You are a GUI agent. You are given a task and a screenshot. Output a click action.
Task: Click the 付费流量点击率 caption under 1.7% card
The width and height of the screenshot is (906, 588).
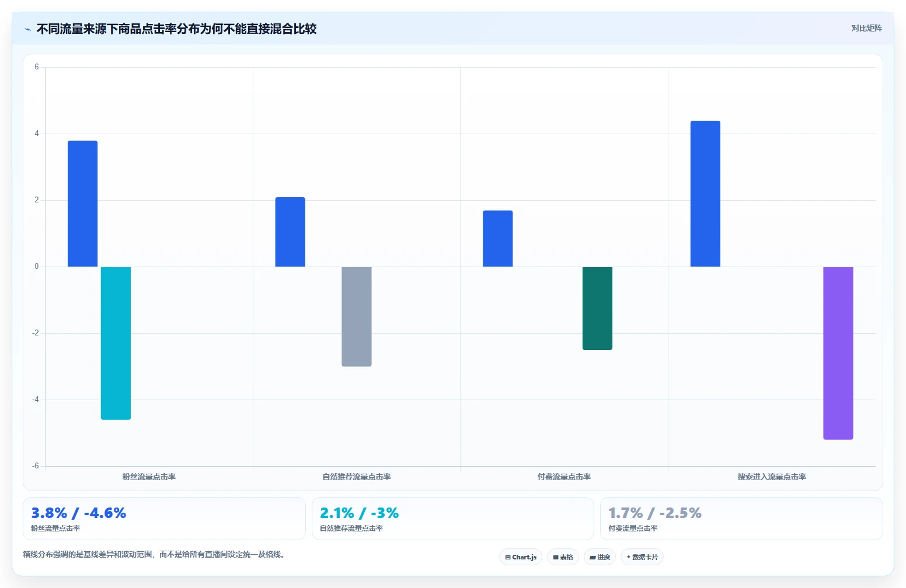click(x=633, y=528)
